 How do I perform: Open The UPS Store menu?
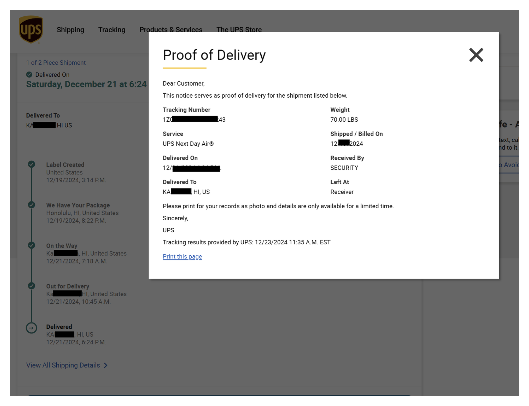[x=239, y=30]
